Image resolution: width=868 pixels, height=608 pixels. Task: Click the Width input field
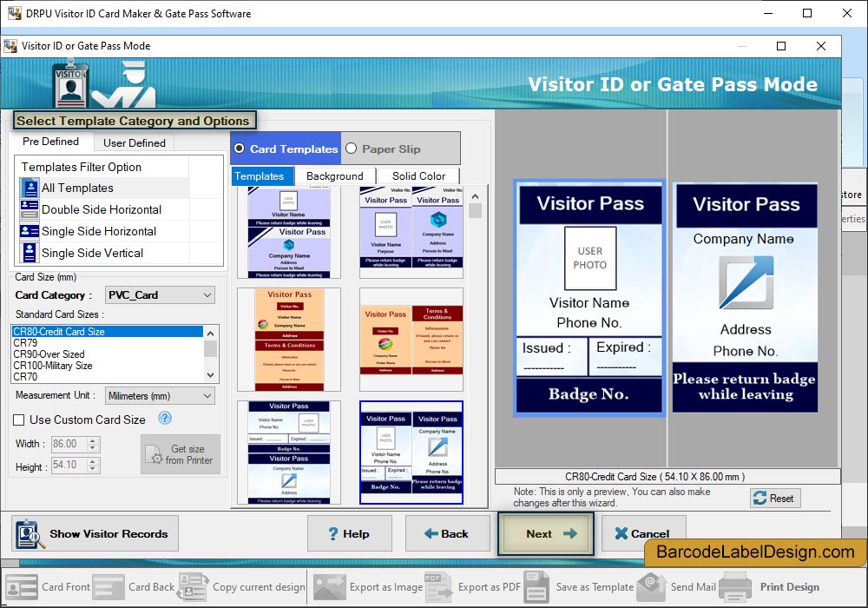pyautogui.click(x=69, y=444)
